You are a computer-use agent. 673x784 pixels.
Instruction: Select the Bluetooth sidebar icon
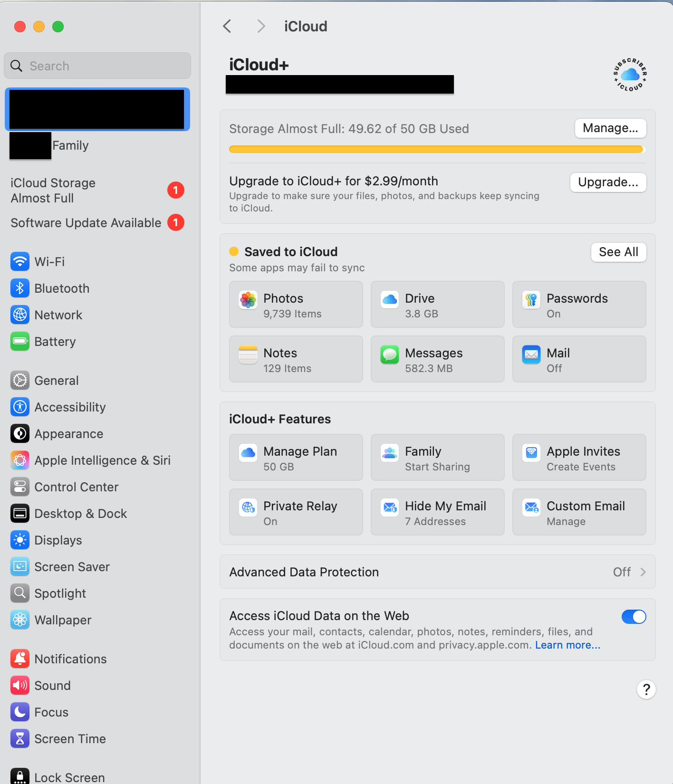(x=20, y=288)
